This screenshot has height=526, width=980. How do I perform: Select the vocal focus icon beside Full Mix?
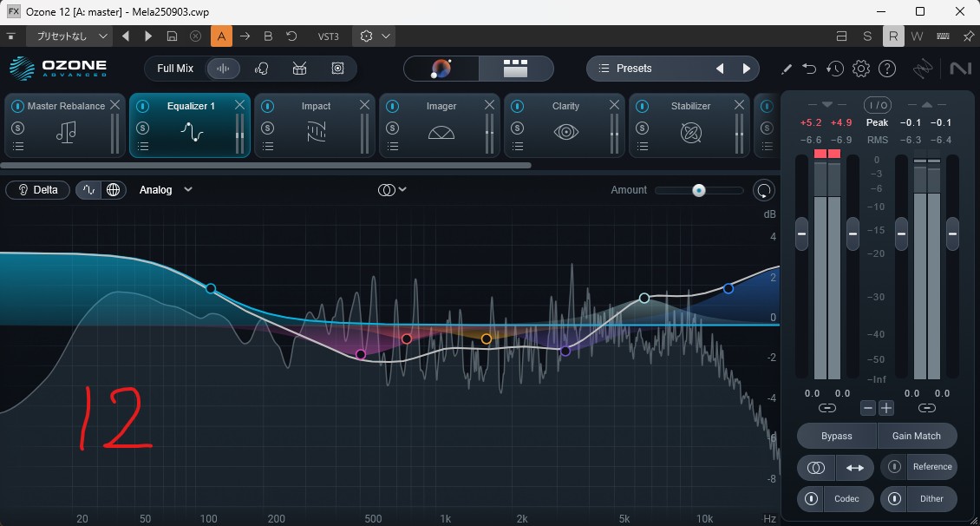261,69
